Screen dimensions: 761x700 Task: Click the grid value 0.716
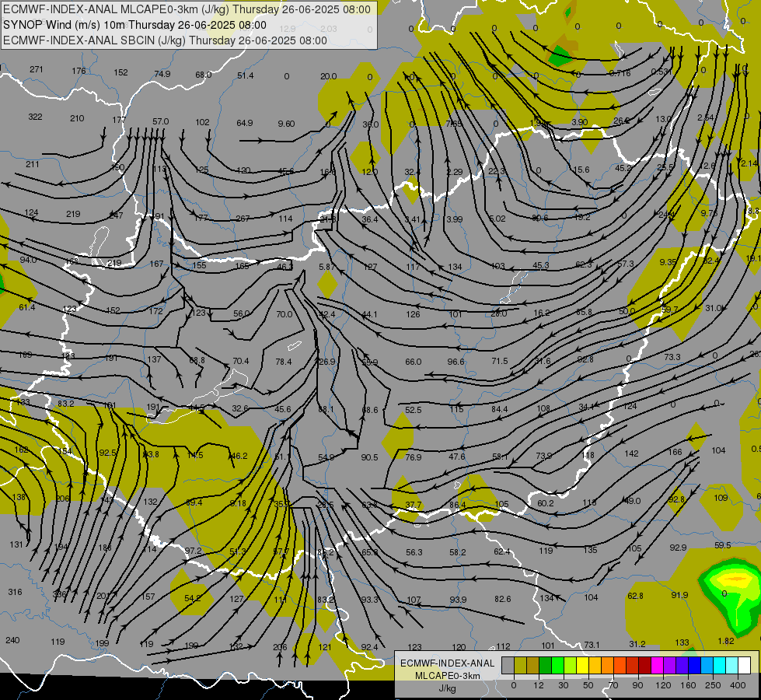click(x=620, y=73)
